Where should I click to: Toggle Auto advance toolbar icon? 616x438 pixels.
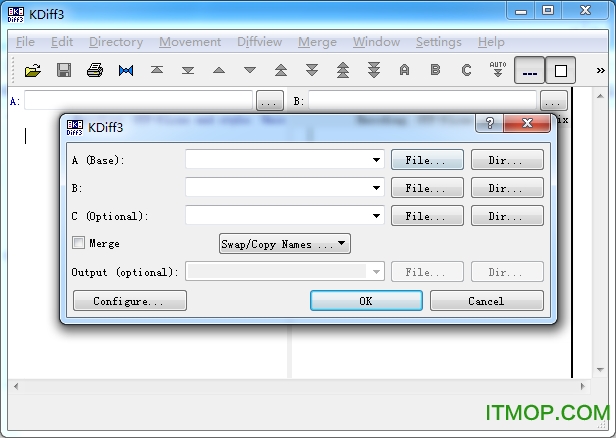pos(498,70)
